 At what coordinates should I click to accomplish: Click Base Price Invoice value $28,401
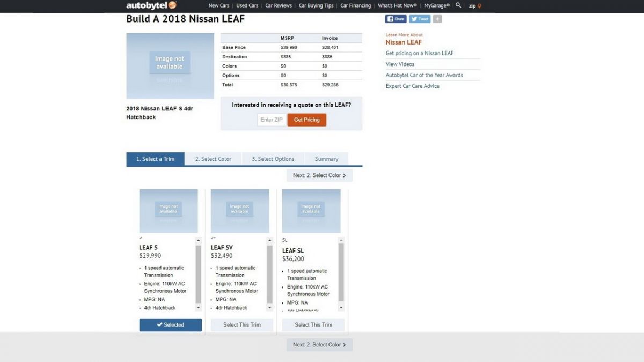click(x=330, y=48)
